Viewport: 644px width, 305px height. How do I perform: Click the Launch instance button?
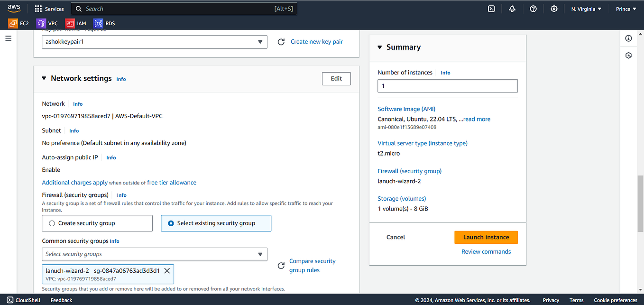486,237
